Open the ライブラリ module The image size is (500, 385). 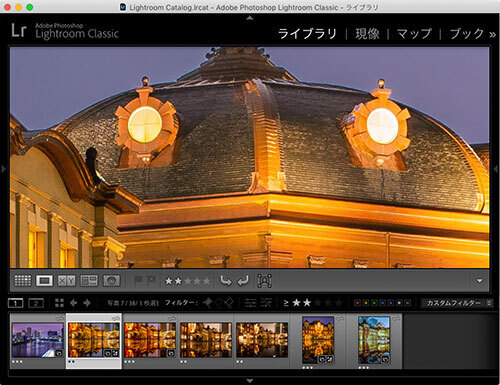307,34
